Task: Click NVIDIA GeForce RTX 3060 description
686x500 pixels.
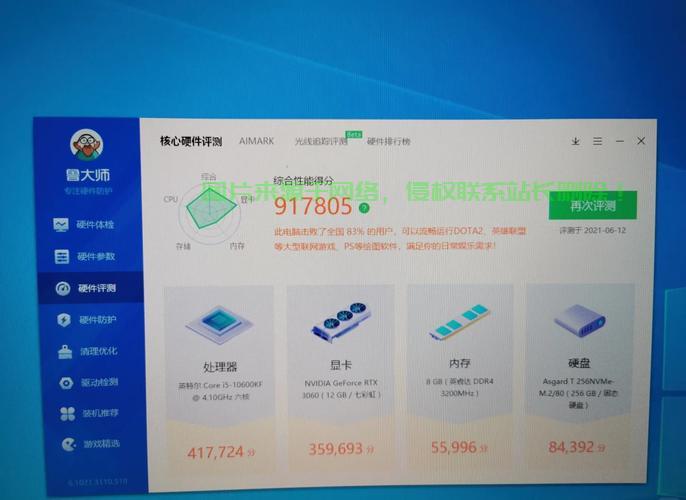Action: [x=341, y=388]
